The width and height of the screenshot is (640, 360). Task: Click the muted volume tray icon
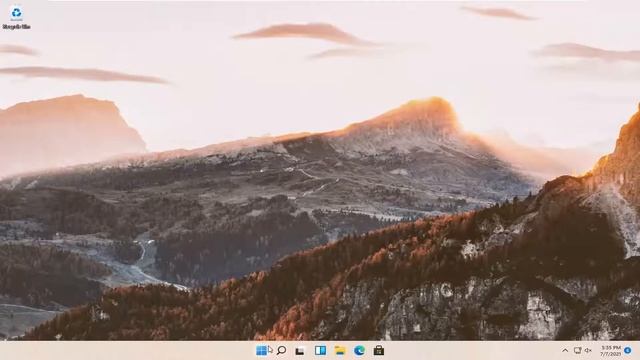pyautogui.click(x=588, y=351)
